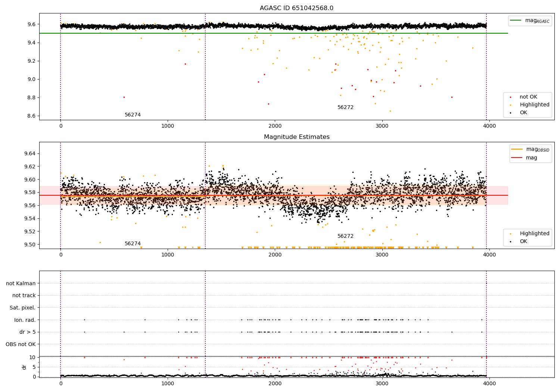Click the '9.2' y-axis tick label
560x392 pixels.
click(x=31, y=61)
